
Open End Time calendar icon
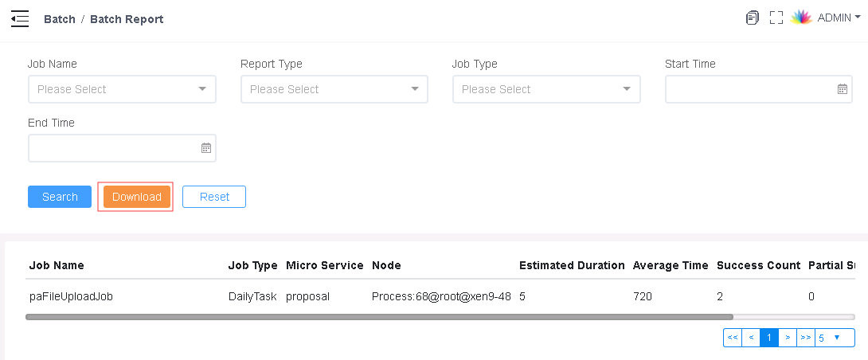[205, 148]
